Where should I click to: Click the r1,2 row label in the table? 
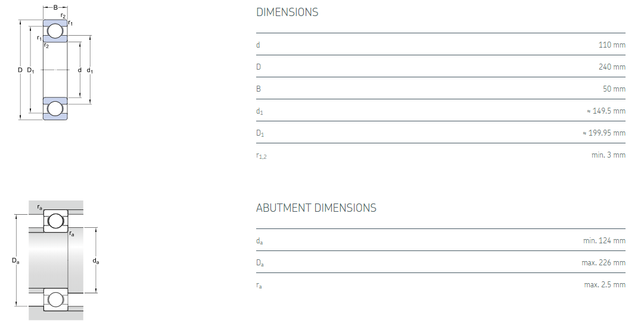click(262, 155)
